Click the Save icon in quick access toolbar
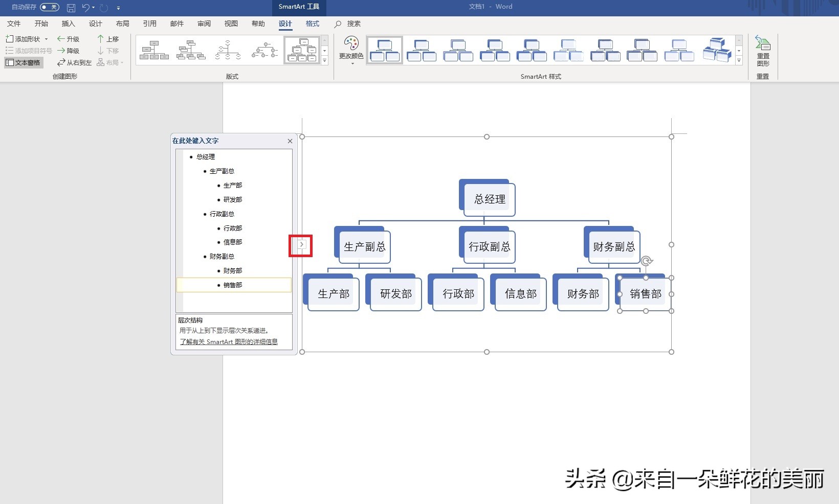Screen dimensions: 839x504 pyautogui.click(x=71, y=8)
